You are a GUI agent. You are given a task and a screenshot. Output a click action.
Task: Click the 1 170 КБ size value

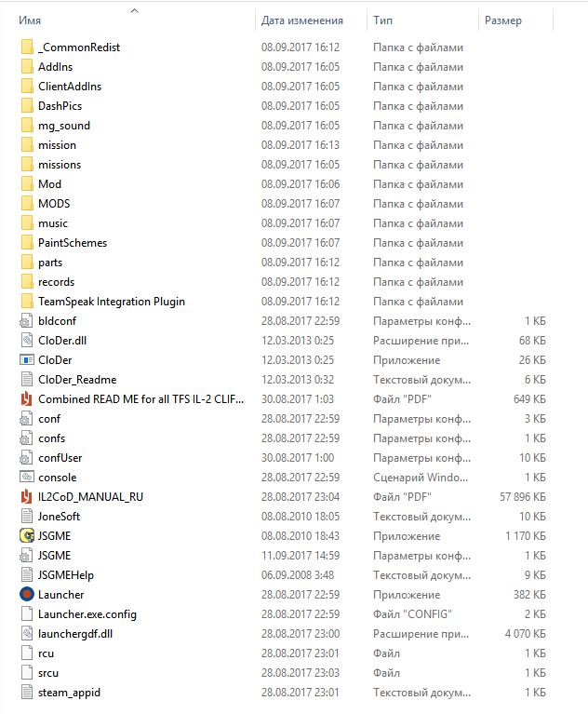[x=525, y=536]
